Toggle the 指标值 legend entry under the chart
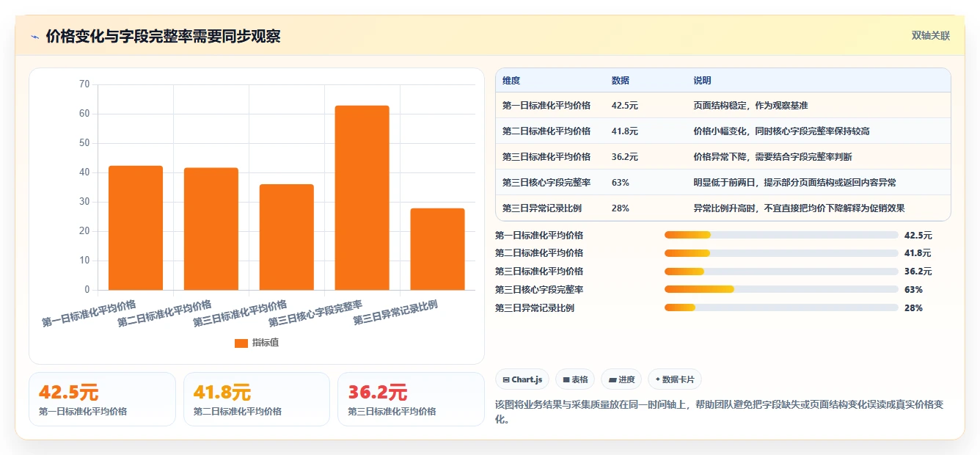The height and width of the screenshot is (455, 980). coord(256,343)
